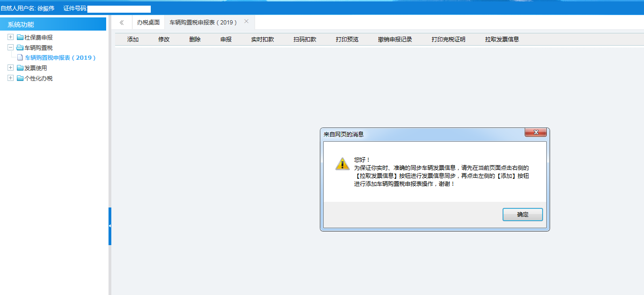Switch to the 办税桌面 tab
644x295 pixels.
point(148,22)
